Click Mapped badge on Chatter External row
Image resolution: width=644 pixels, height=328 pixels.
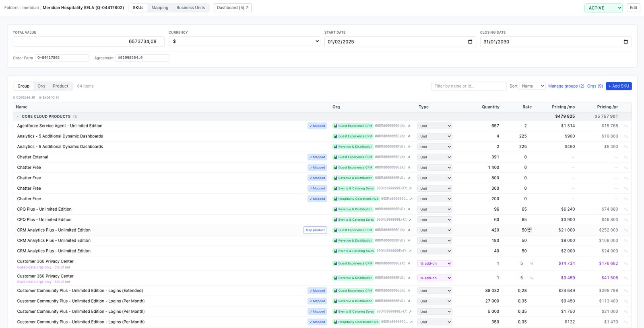point(317,157)
